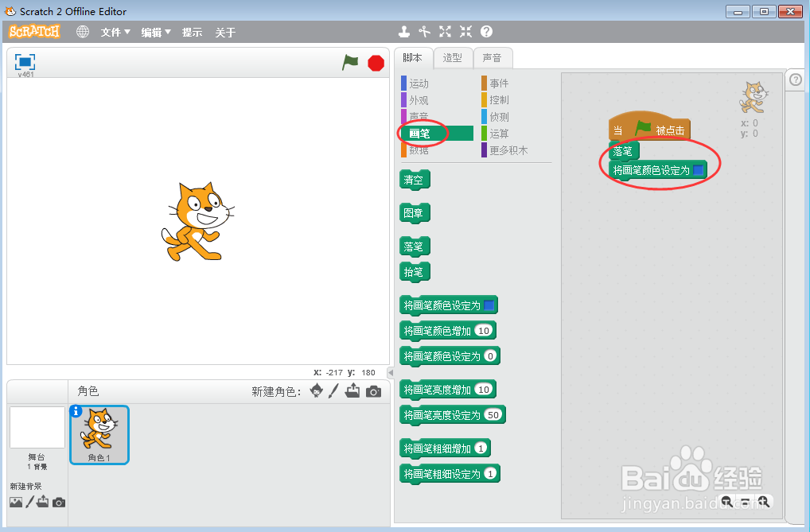Viewport: 810px width, 532px height.
Task: Paint a new sprite with brush icon
Action: [333, 390]
